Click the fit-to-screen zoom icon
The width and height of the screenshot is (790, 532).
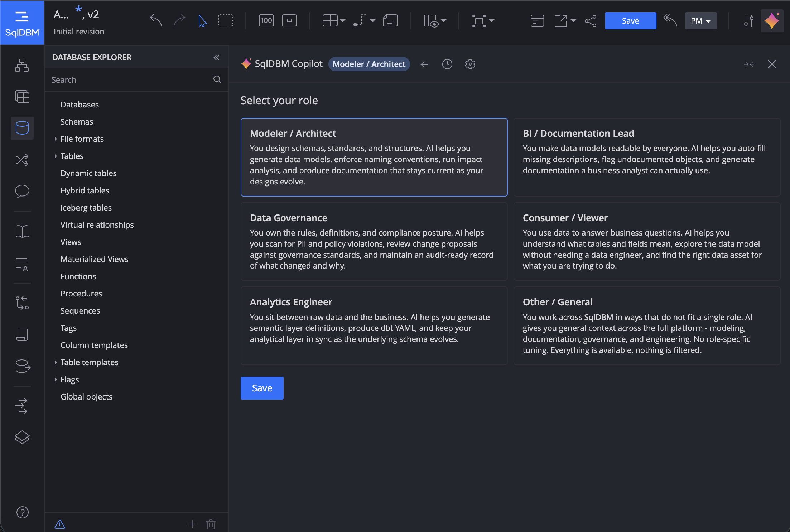point(289,20)
